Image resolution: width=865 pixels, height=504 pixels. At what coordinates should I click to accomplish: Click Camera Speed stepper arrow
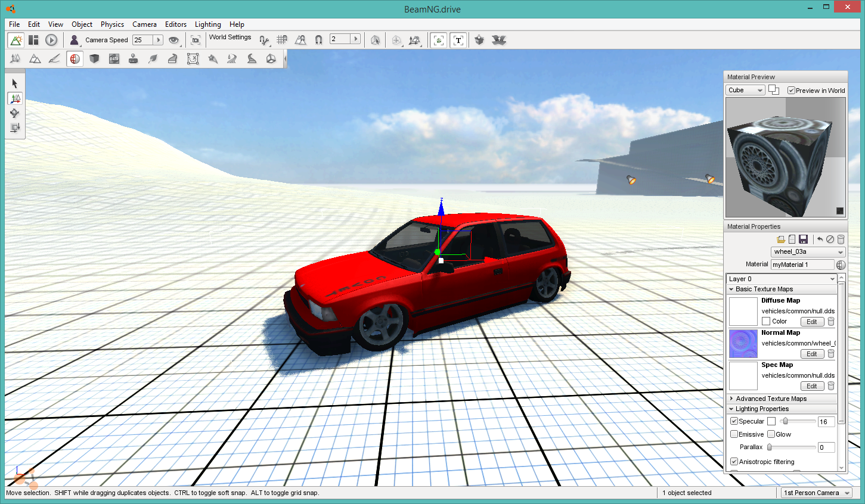point(159,40)
